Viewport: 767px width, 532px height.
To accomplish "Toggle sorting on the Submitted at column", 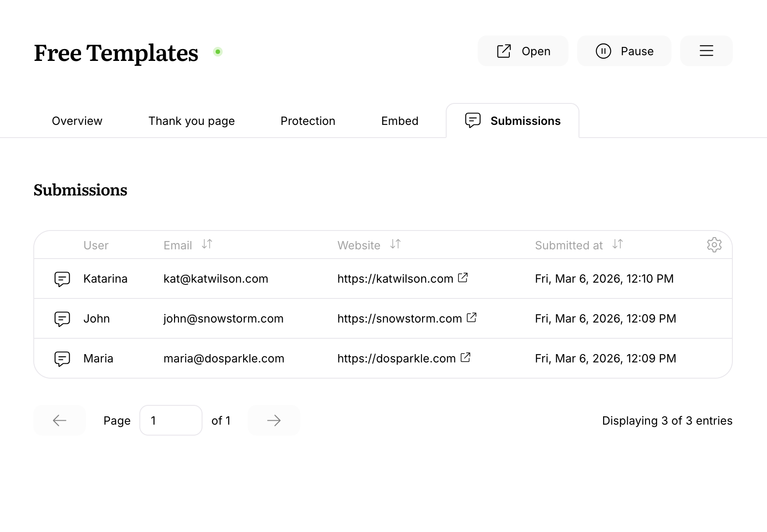I will point(618,245).
